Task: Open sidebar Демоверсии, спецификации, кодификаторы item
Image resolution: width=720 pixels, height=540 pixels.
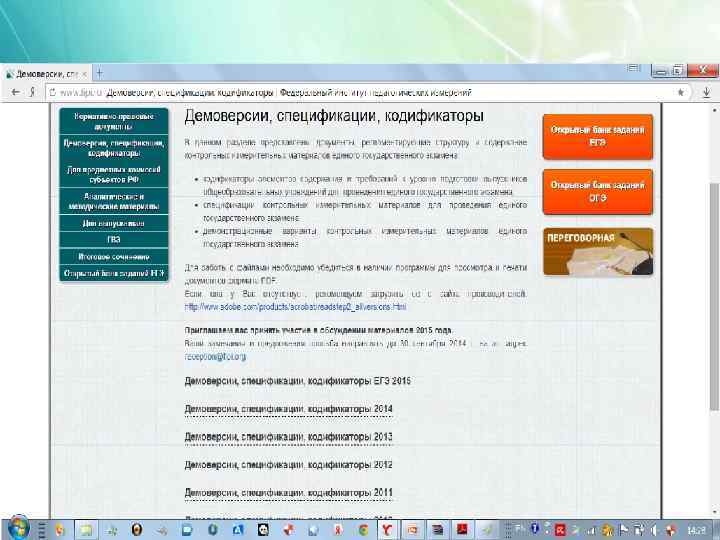Action: (x=114, y=148)
